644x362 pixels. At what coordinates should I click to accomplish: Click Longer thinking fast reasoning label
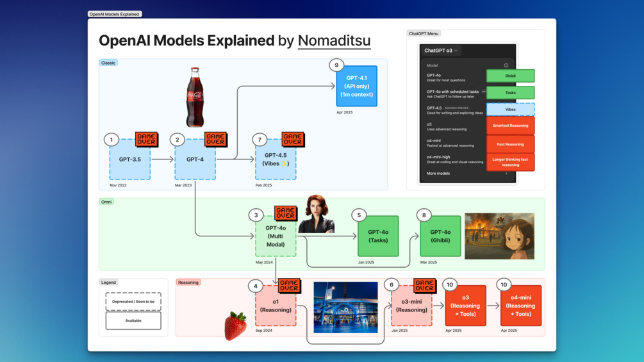(x=511, y=162)
